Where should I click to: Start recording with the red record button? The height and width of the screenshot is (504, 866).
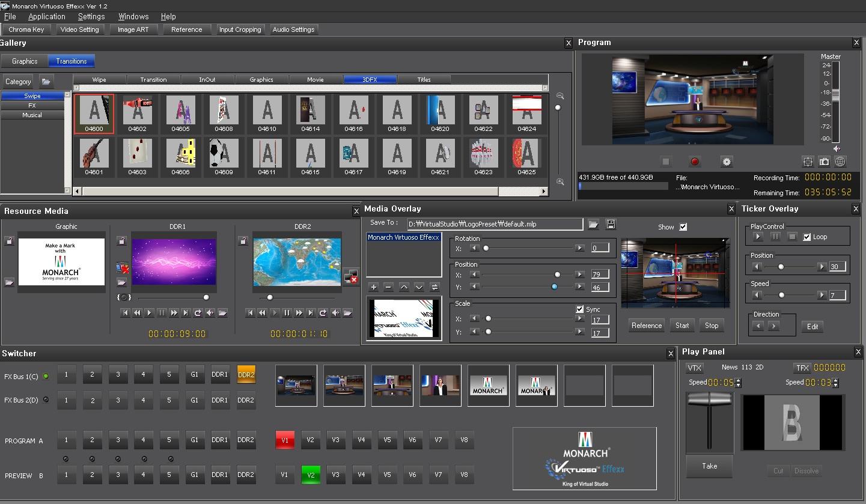695,162
